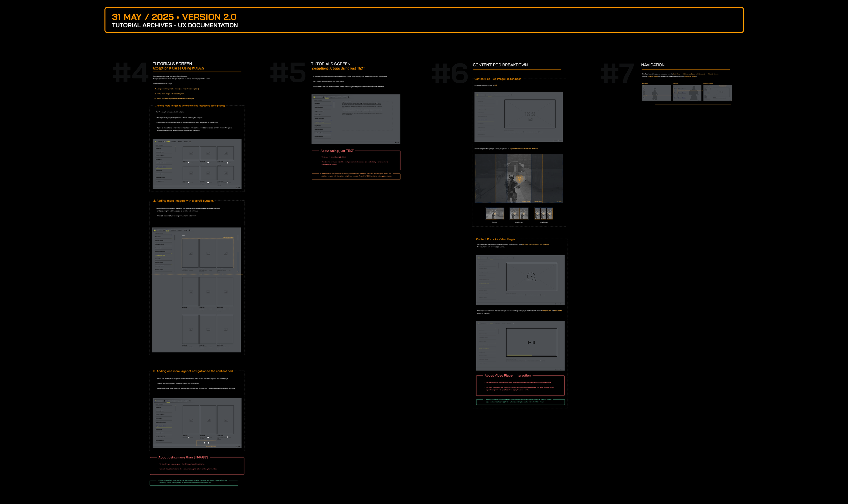The image size is (848, 504).
Task: Click the Using 3 Images thumbnail set
Action: pos(543,214)
